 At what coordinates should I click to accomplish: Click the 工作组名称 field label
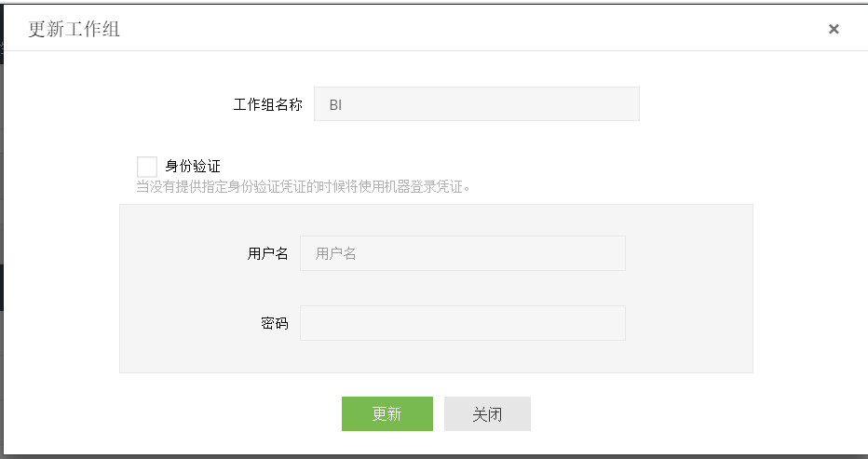click(x=267, y=104)
